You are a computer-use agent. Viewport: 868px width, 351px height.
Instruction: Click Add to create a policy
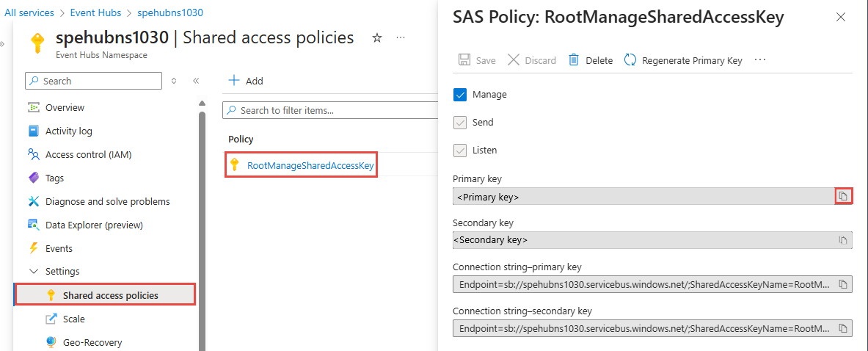click(246, 81)
